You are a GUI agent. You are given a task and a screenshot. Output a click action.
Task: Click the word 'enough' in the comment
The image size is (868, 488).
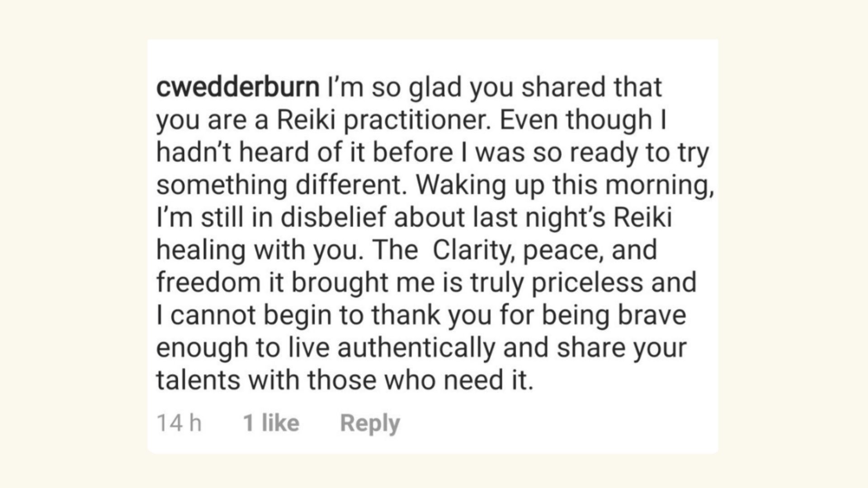coord(200,347)
